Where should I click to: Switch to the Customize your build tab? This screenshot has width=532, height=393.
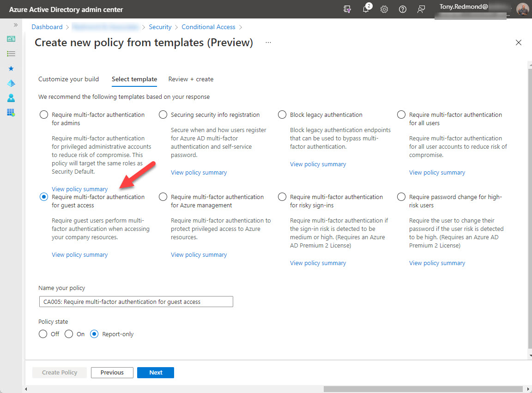click(x=68, y=79)
